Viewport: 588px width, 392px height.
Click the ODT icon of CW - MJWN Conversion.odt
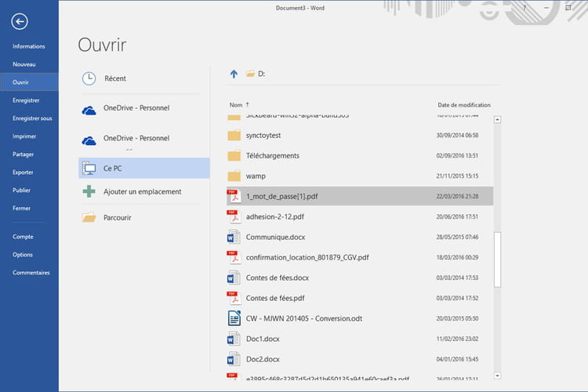(x=234, y=318)
